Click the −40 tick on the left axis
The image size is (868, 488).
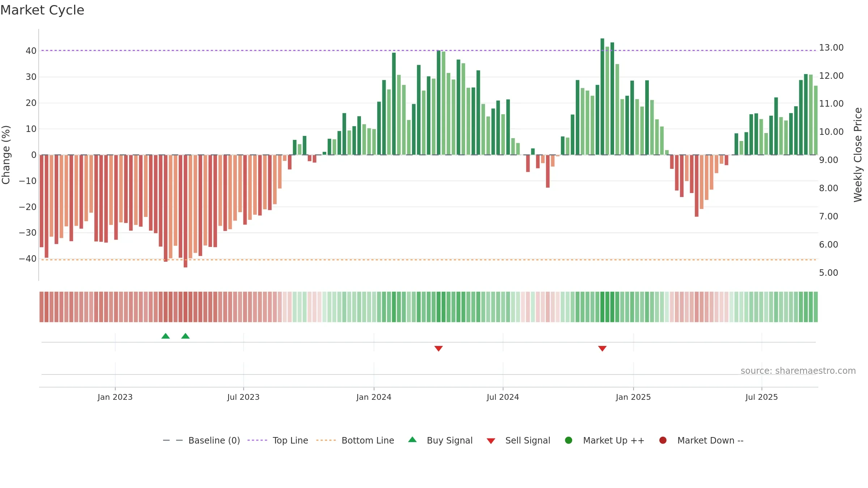click(28, 259)
